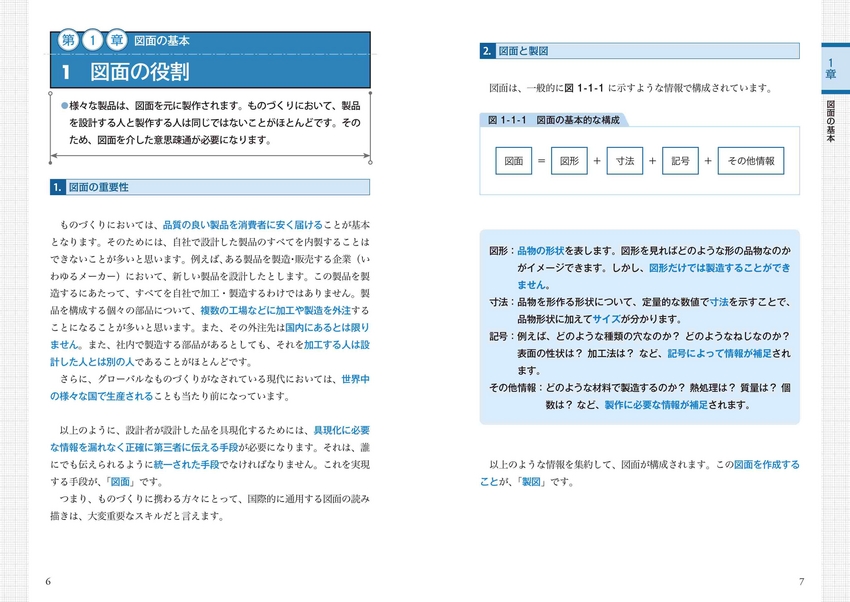This screenshot has width=850, height=602.
Task: Click the blue phrase '加工する人は設' on the left page
Action: click(x=337, y=345)
